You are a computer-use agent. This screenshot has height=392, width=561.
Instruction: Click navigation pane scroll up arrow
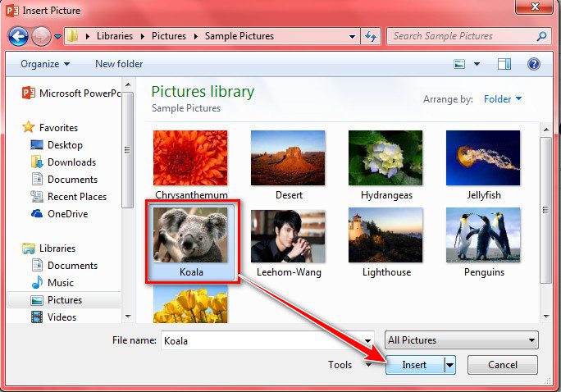[x=128, y=84]
